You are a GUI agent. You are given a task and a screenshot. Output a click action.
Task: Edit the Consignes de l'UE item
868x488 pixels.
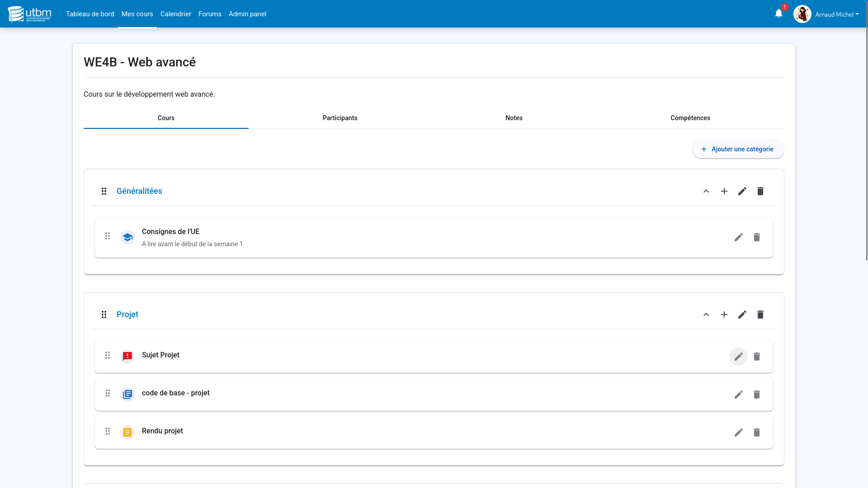[739, 237]
